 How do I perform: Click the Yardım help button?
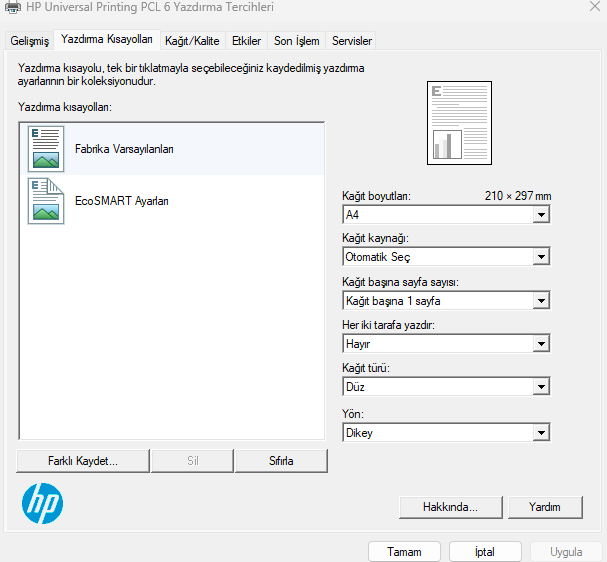[545, 507]
